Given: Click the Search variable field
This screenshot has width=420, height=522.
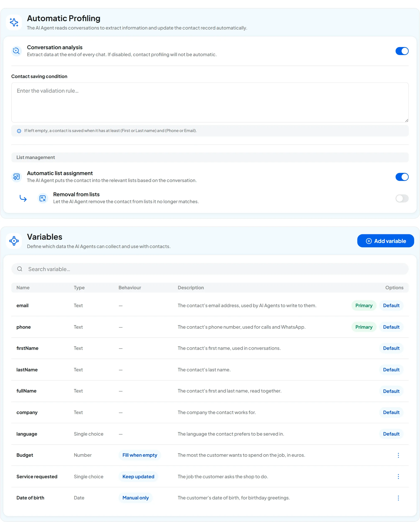Looking at the screenshot, I should point(210,269).
